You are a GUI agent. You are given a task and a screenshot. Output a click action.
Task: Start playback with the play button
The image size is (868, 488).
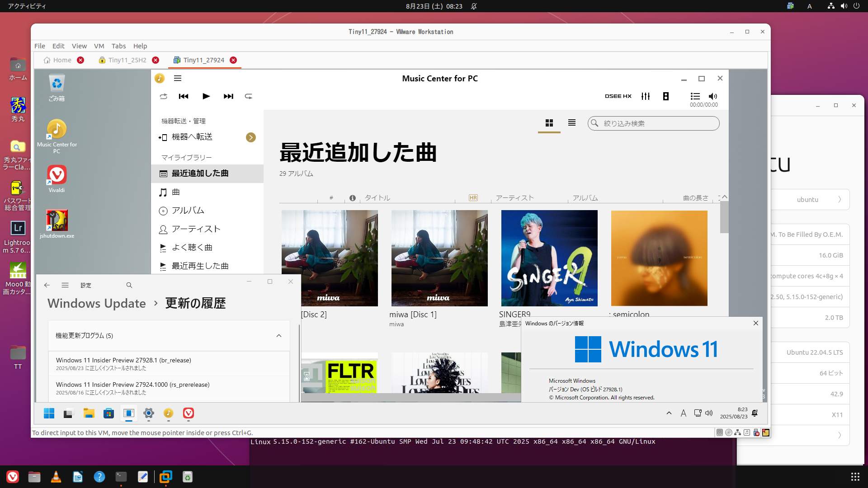pos(206,96)
